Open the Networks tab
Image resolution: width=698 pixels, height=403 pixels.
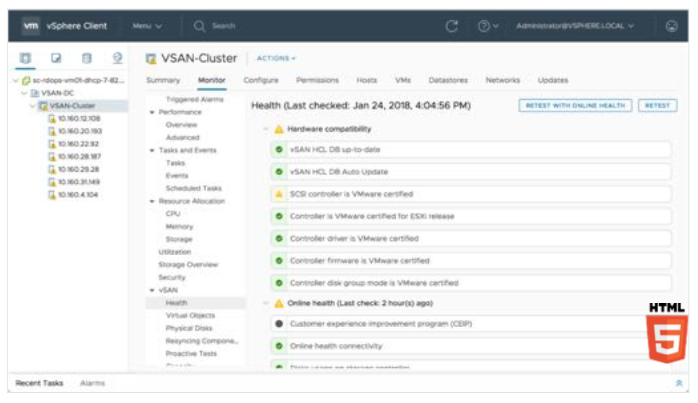[x=503, y=80]
